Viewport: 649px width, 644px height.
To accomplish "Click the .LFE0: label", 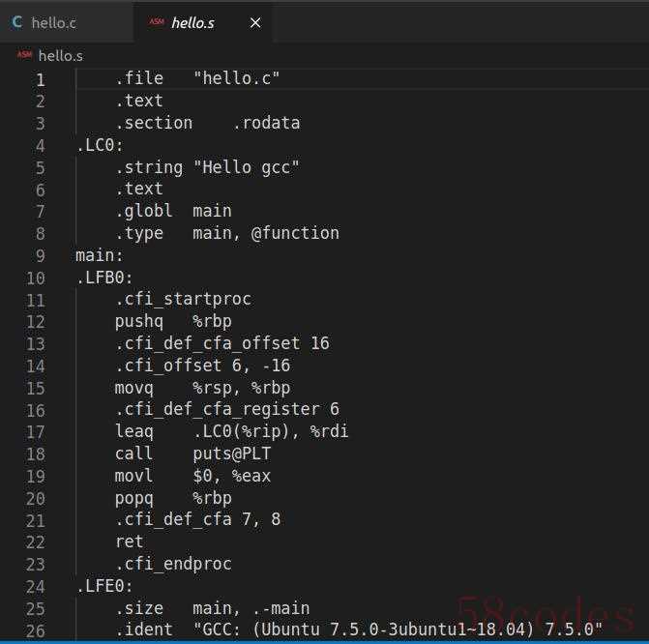I will pos(104,586).
